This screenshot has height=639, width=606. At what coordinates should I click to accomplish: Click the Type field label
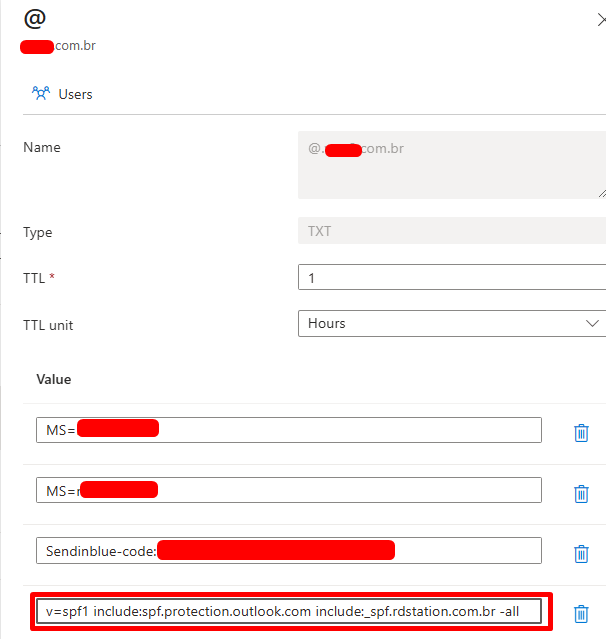coord(37,232)
